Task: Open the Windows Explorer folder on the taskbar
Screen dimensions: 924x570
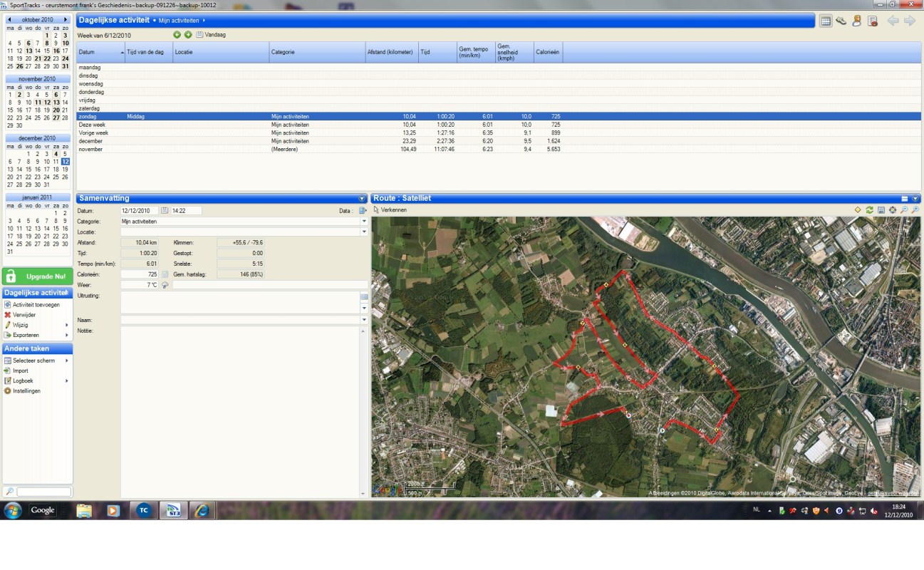Action: click(84, 510)
